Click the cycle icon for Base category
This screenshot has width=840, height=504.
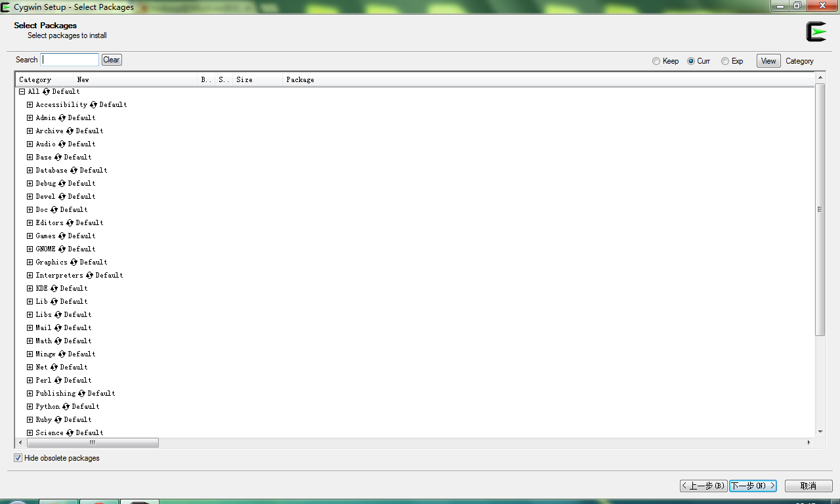(58, 157)
